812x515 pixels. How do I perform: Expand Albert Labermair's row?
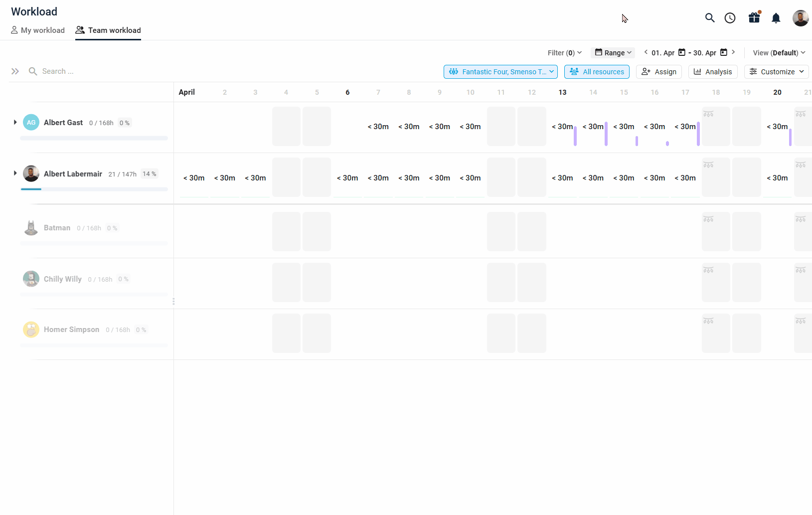pyautogui.click(x=15, y=173)
